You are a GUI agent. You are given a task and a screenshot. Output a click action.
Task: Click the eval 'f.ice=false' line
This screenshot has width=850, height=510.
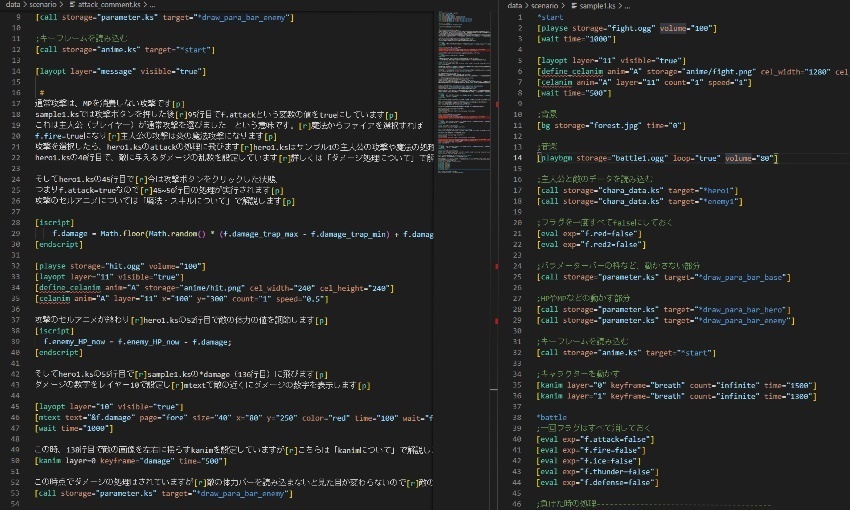point(589,461)
